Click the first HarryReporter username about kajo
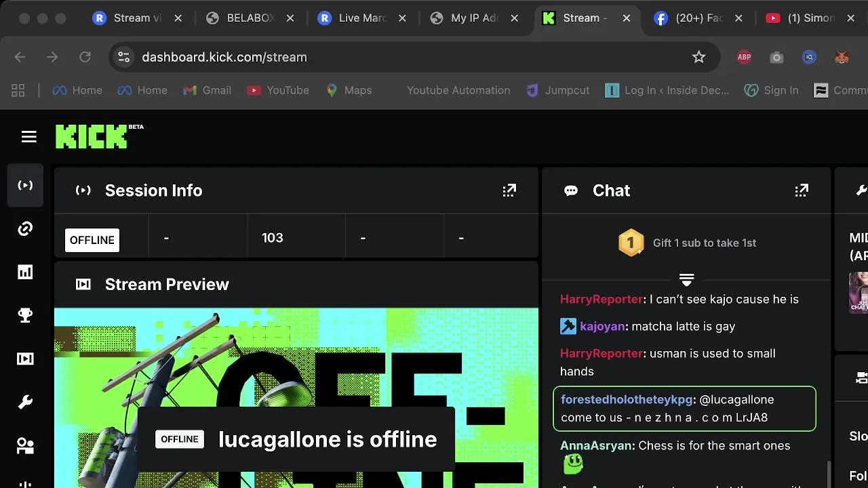This screenshot has height=488, width=868. tap(601, 299)
